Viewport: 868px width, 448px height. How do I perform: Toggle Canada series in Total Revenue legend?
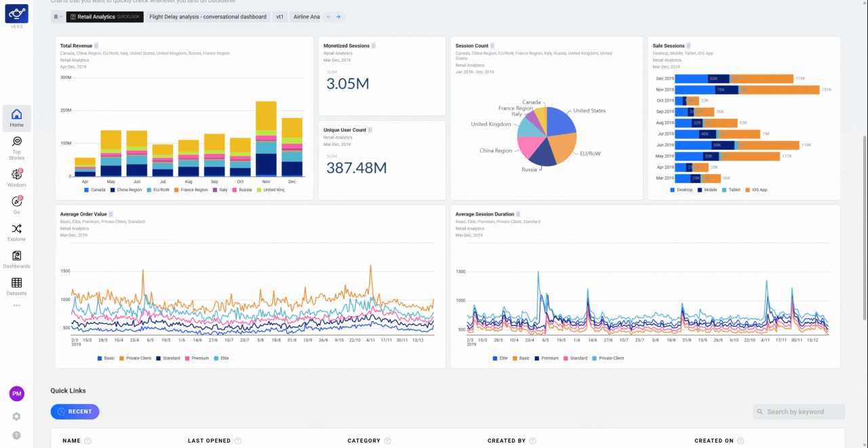94,190
